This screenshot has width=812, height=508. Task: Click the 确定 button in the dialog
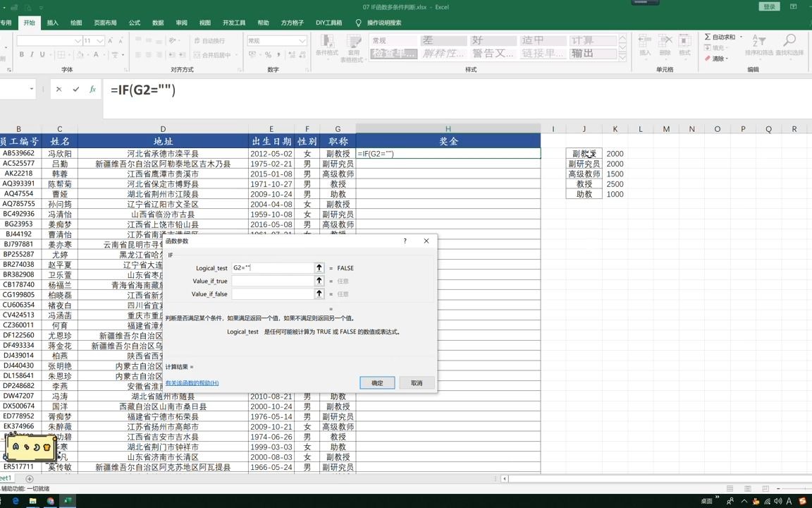point(376,382)
